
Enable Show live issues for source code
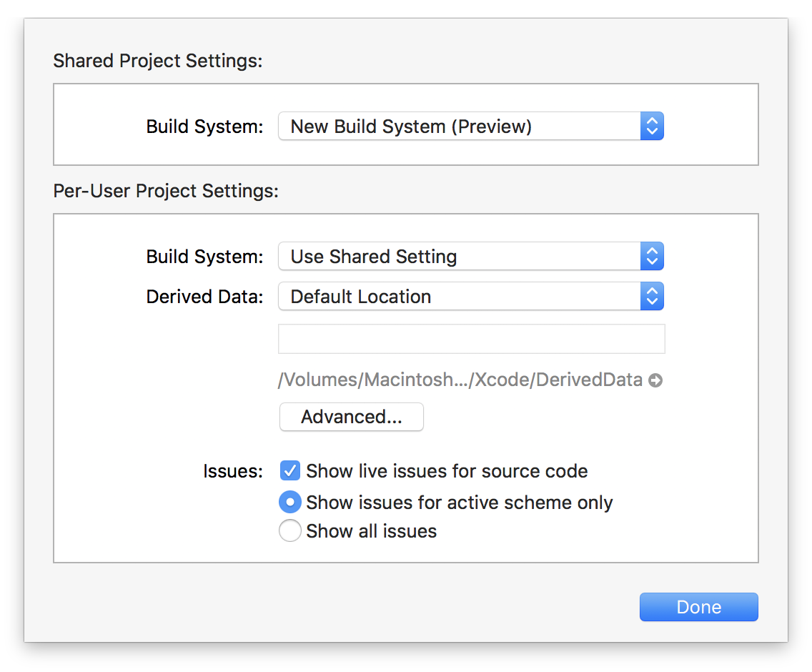289,470
